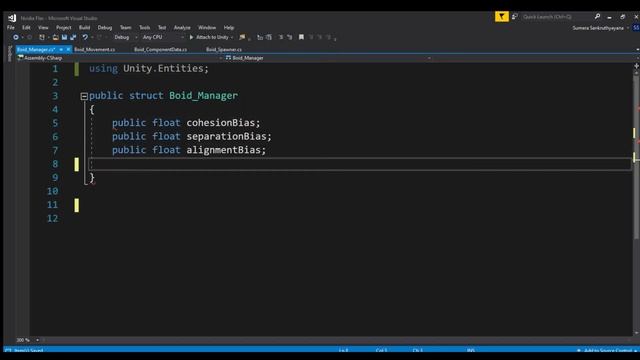The width and height of the screenshot is (640, 360).
Task: Select the Boid_Manager.cs tab
Action: click(x=36, y=49)
